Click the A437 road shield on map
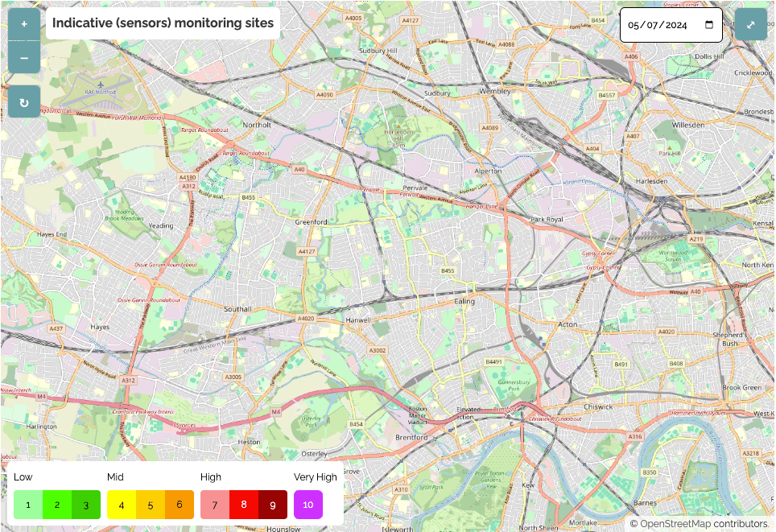This screenshot has height=532, width=776. pos(56,328)
